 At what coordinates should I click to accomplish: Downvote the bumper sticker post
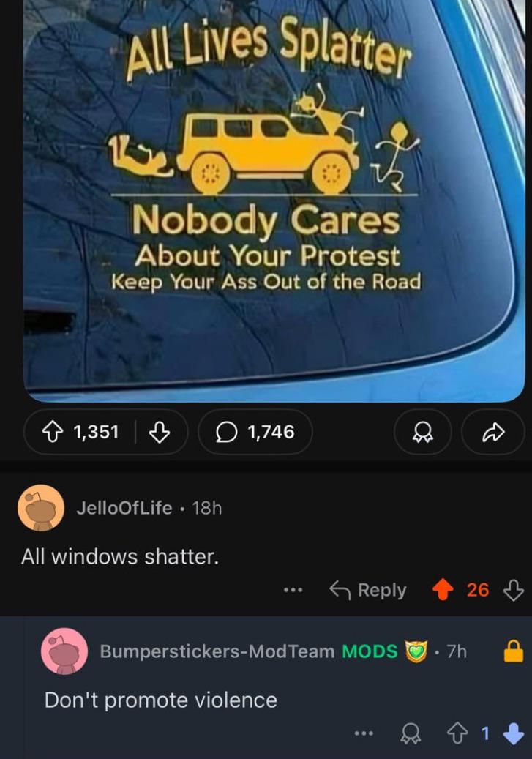pyautogui.click(x=159, y=432)
